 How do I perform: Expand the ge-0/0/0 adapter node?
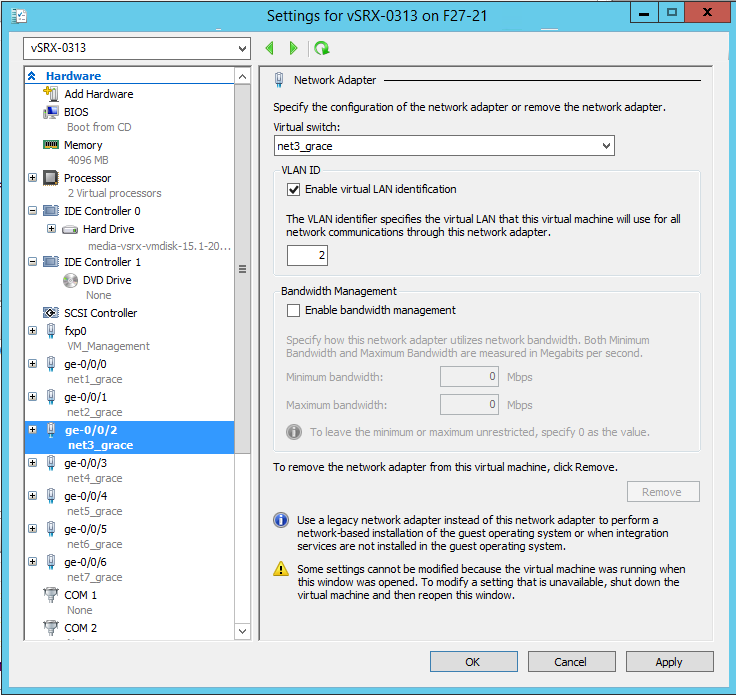pos(32,364)
